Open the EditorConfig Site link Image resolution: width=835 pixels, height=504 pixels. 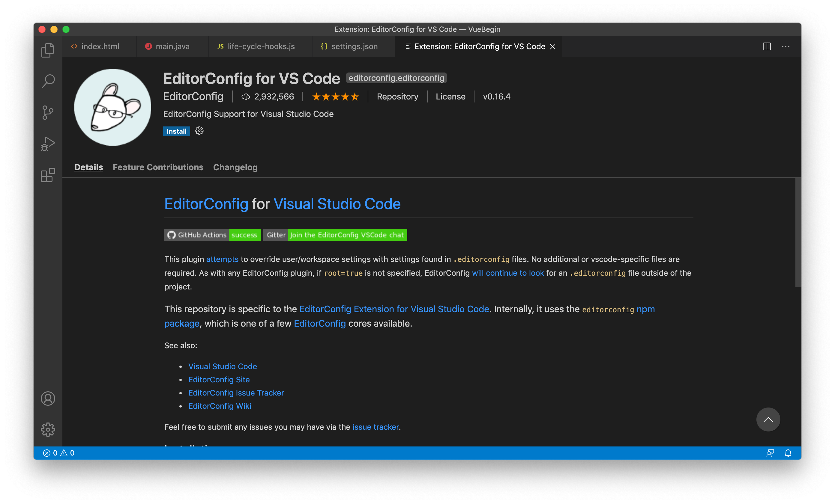pos(219,379)
